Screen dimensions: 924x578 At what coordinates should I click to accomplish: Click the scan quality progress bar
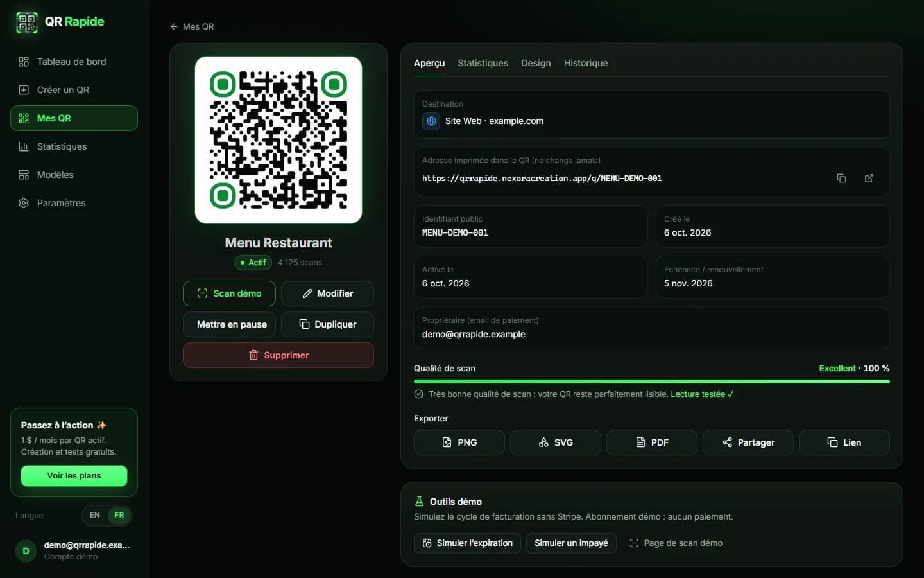652,381
